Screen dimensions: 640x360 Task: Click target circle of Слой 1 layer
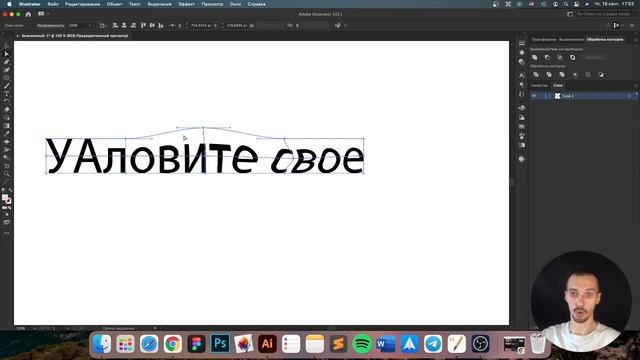(629, 96)
